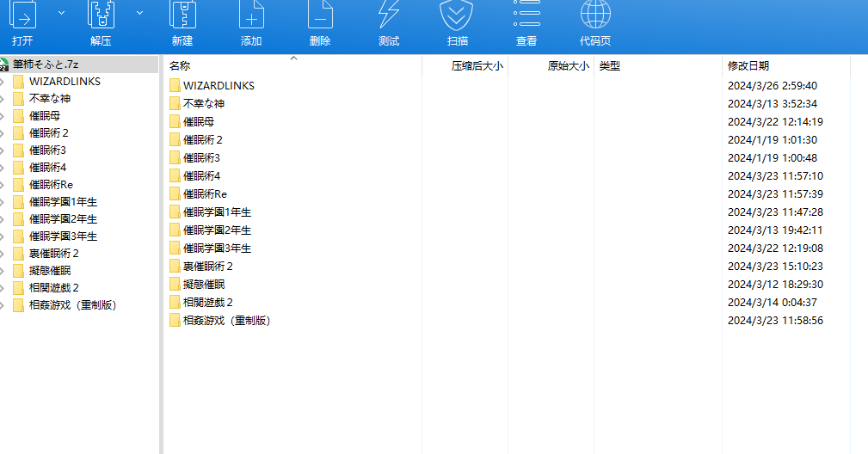
Task: Click the Add (添加) toolbar icon
Action: pos(251,15)
